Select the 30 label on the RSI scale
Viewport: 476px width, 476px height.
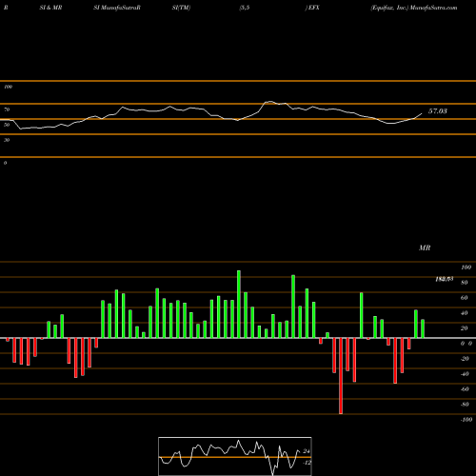point(7,140)
